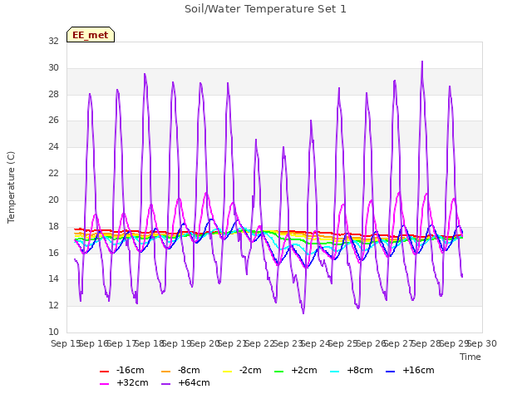Click the Temperature (C) y-axis label
This screenshot has height=399, width=532.
(x=11, y=187)
